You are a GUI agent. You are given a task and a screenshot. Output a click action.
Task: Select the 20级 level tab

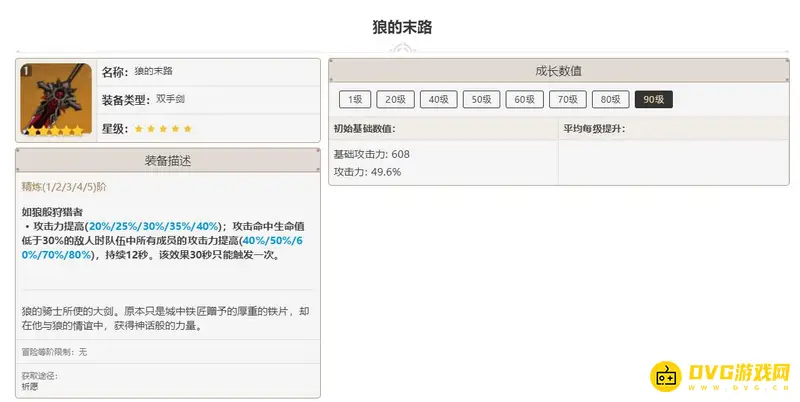pos(397,99)
